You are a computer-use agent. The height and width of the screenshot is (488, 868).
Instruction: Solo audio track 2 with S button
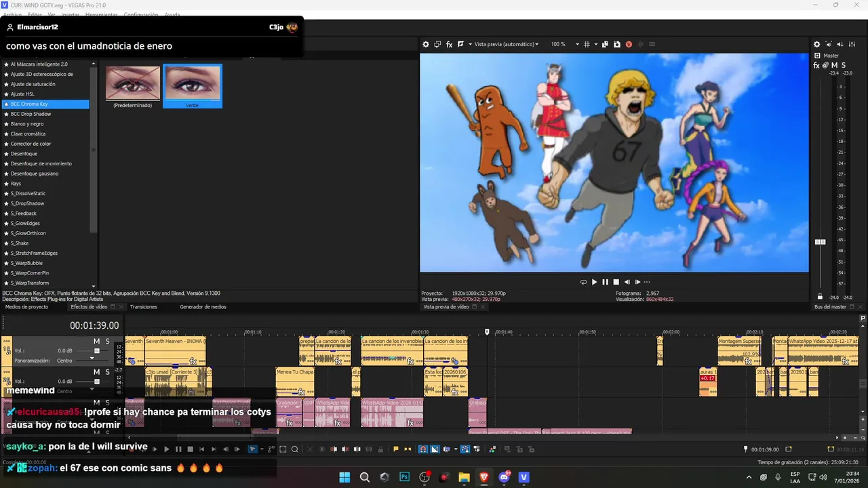click(107, 372)
